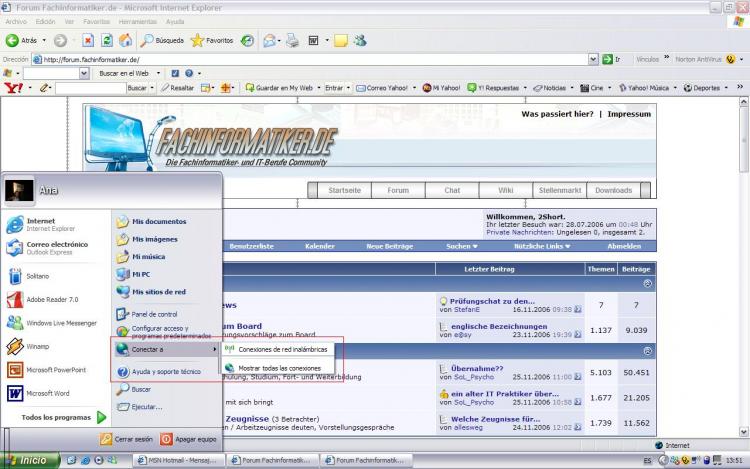Switch to the Stellenmarkt tab
750x469 pixels.
(x=560, y=190)
